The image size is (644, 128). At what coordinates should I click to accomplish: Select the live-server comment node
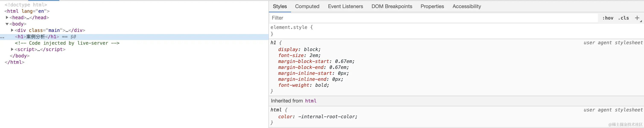67,43
